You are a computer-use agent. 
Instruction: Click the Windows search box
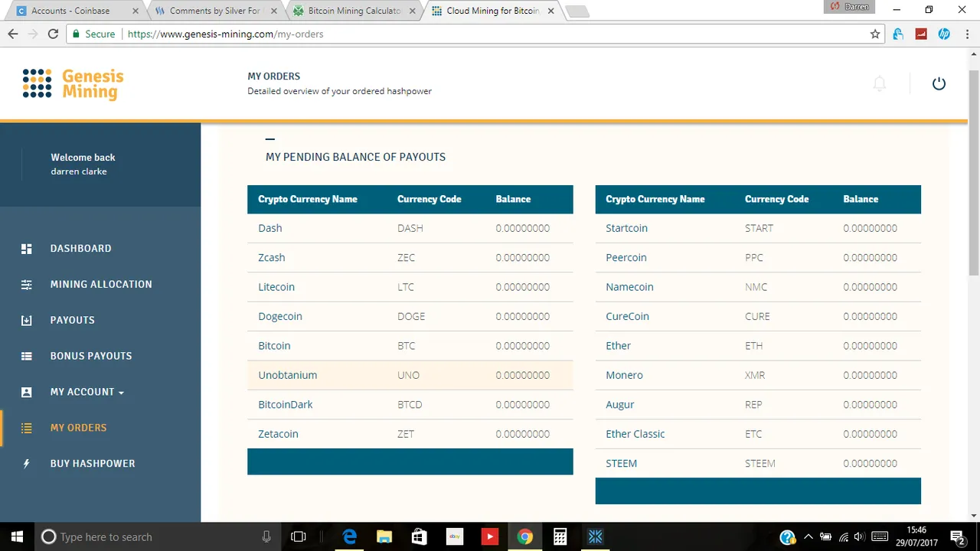[156, 537]
